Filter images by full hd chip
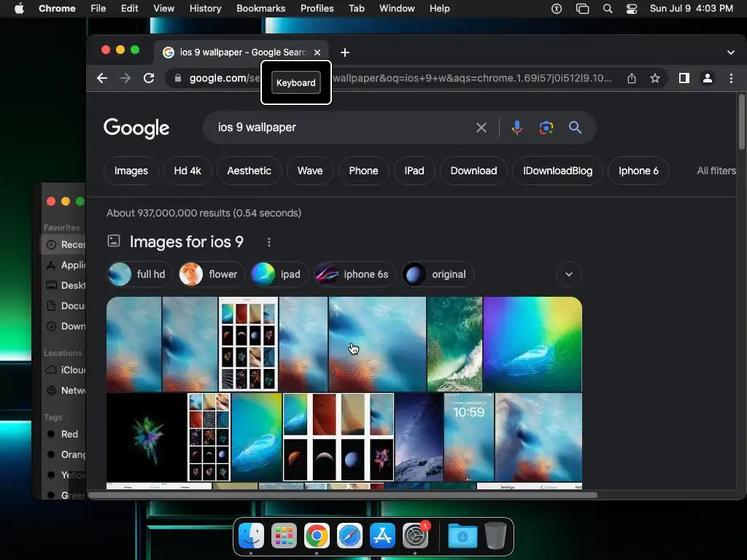747x560 pixels. [x=139, y=274]
